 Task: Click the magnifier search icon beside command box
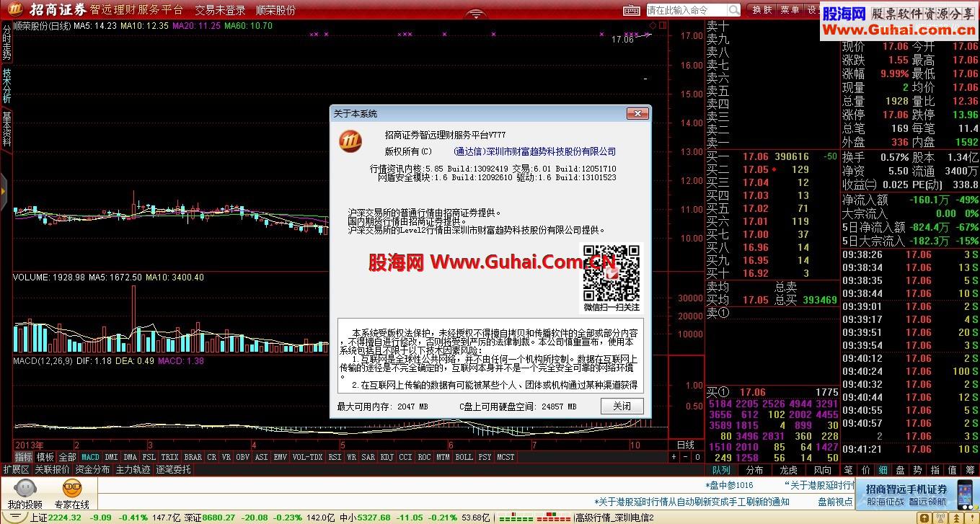(733, 10)
